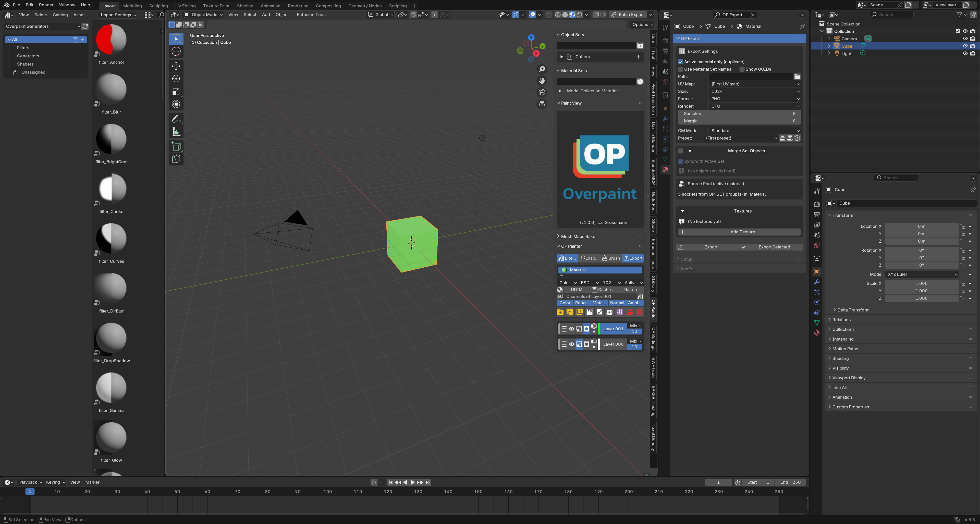The height and width of the screenshot is (524, 980).
Task: Adjust the Margin slider field
Action: 739,121
